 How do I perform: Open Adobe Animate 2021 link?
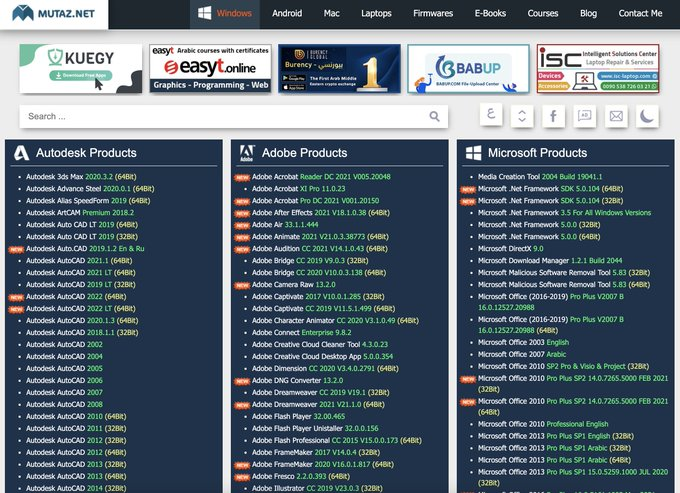(320, 237)
